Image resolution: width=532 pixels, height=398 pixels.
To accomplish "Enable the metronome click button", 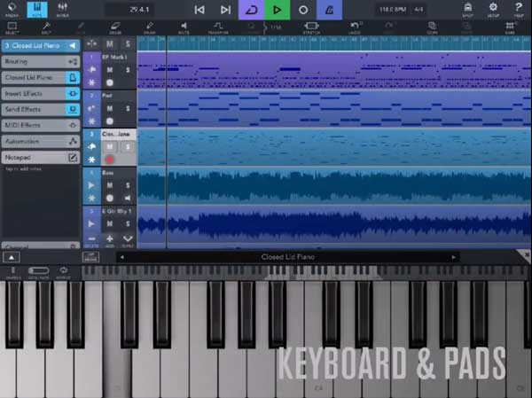I will 330,10.
